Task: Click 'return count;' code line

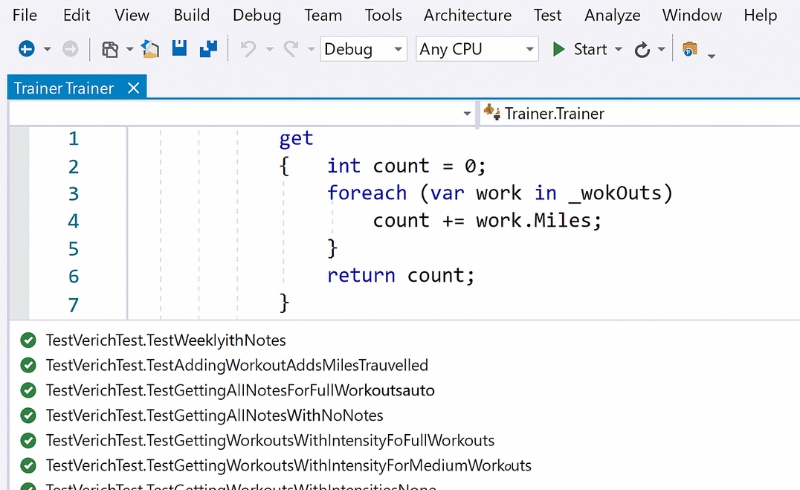Action: tap(401, 276)
